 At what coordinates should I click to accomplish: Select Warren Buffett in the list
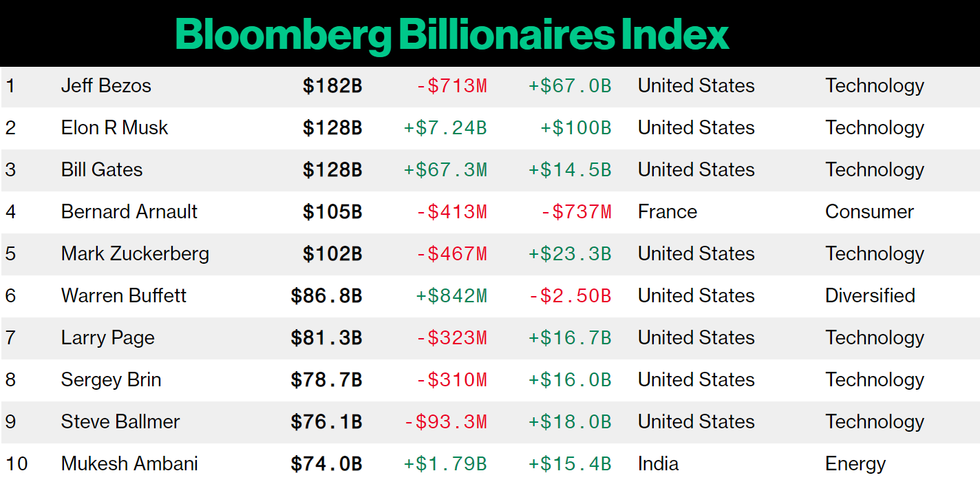click(124, 296)
